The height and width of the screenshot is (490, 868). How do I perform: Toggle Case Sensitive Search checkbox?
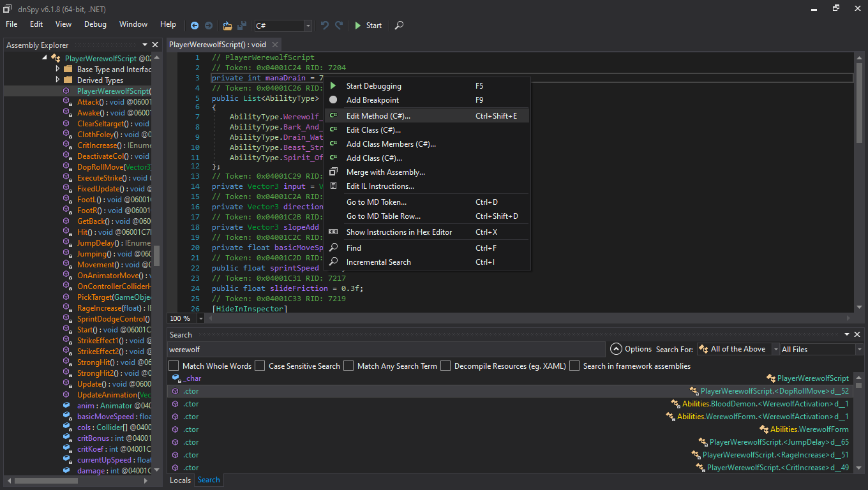pyautogui.click(x=260, y=366)
